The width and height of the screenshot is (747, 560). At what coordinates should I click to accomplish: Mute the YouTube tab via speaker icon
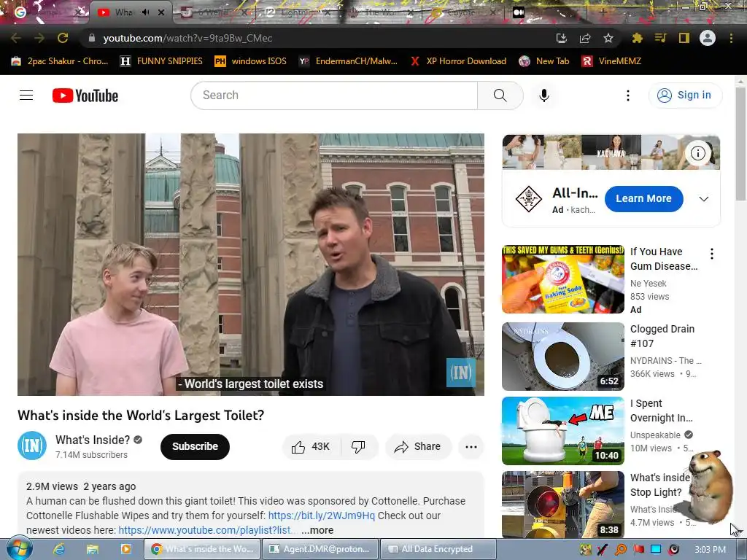[146, 12]
